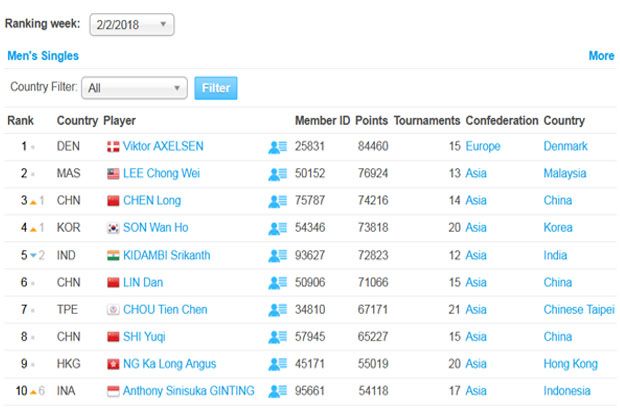This screenshot has height=413, width=620.
Task: Open the Indonesia country link
Action: pyautogui.click(x=567, y=391)
